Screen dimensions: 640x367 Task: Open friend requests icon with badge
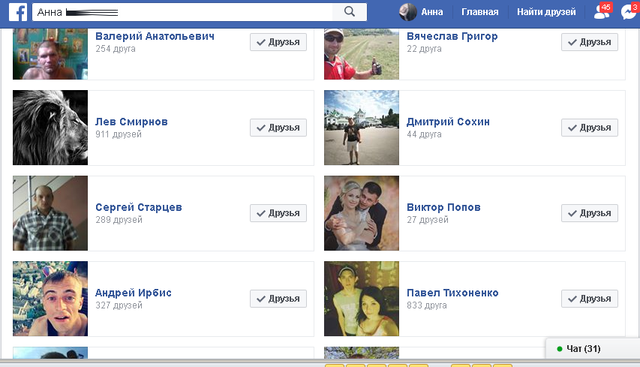click(602, 11)
